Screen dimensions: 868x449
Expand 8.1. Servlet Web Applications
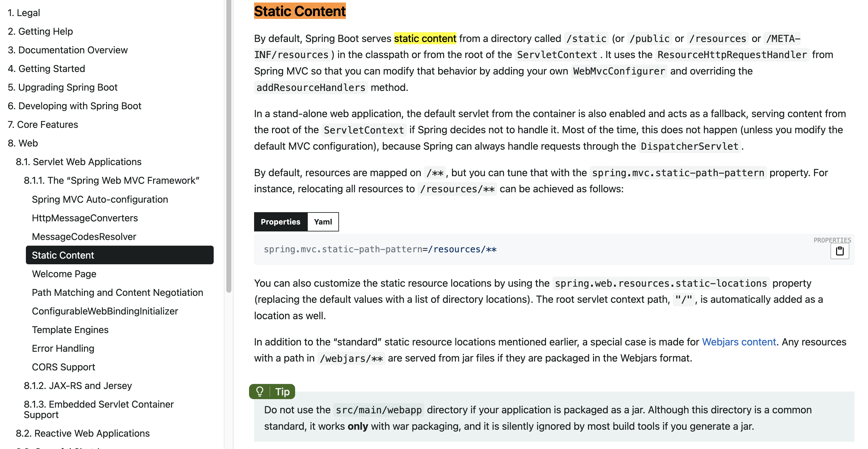tap(79, 162)
